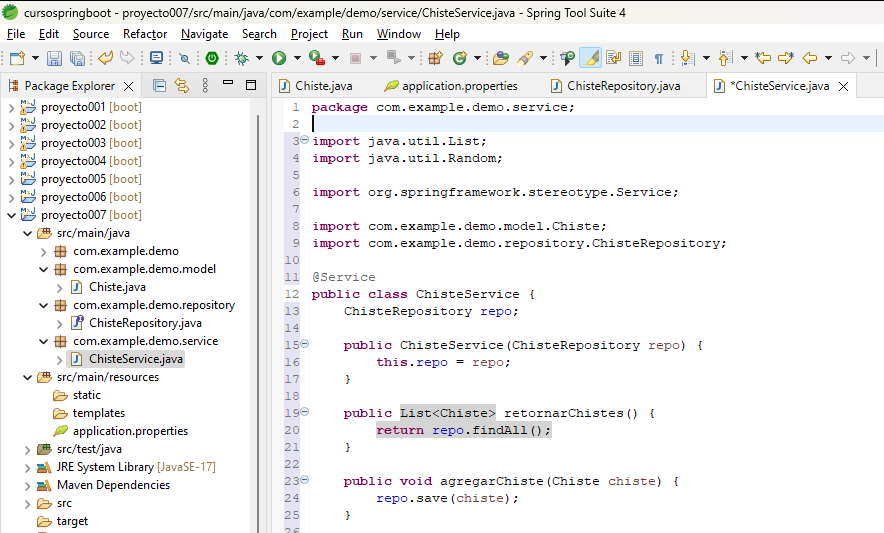Image resolution: width=884 pixels, height=533 pixels.
Task: Click the New Java Package icon
Action: (435, 58)
